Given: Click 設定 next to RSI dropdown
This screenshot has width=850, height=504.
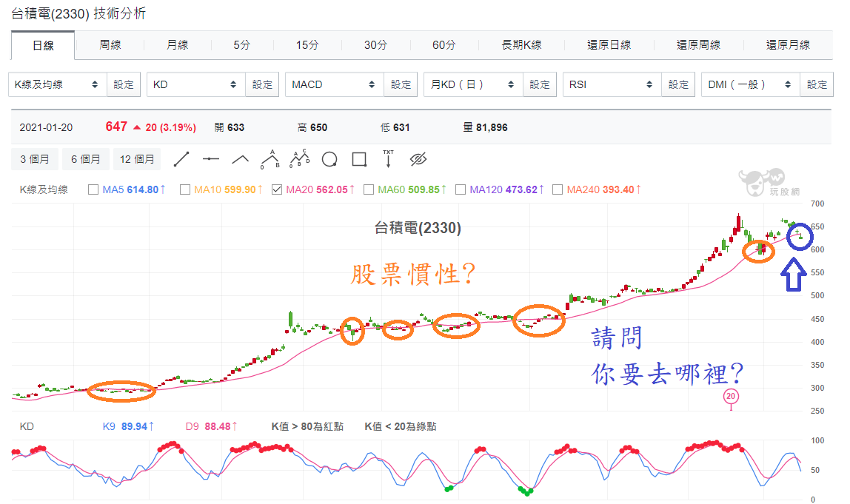Looking at the screenshot, I should coord(678,84).
